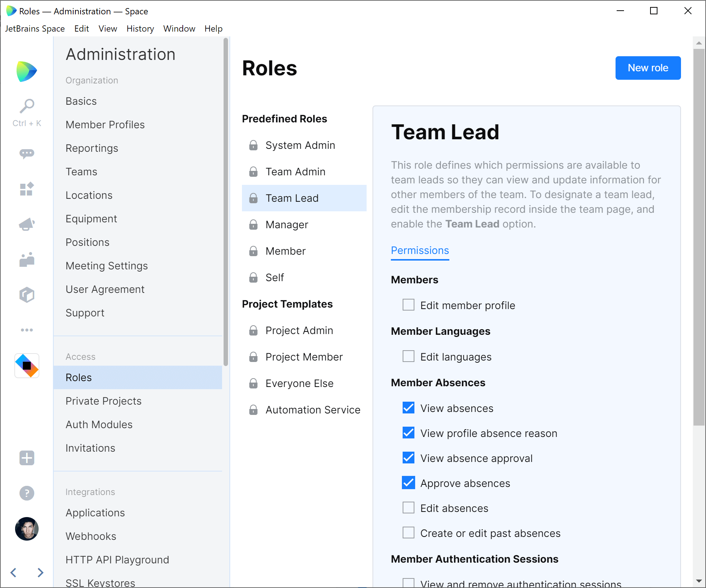Open the Permissions tab link
Image resolution: width=706 pixels, height=588 pixels.
(420, 250)
